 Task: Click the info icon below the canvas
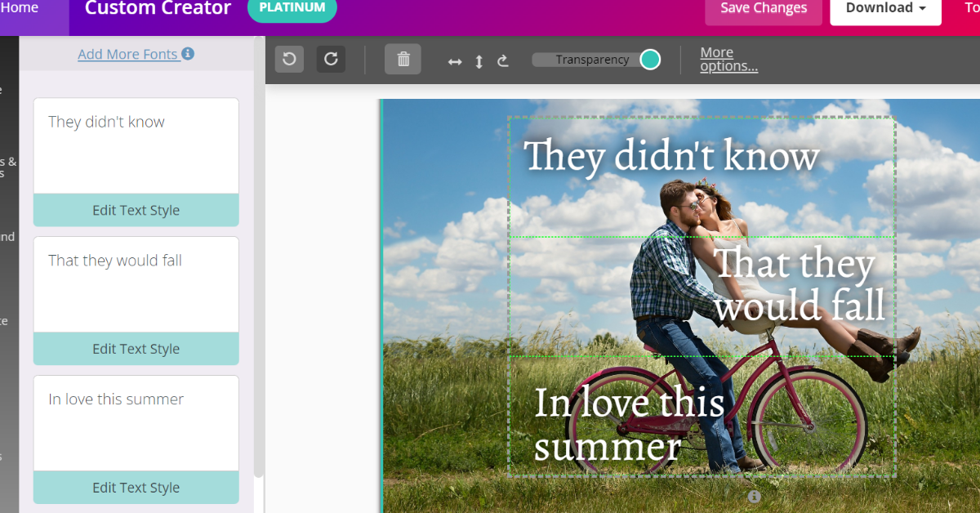(754, 497)
